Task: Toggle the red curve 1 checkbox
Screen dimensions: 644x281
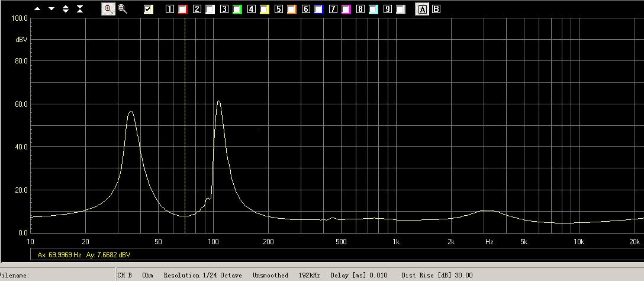Action: (x=182, y=9)
